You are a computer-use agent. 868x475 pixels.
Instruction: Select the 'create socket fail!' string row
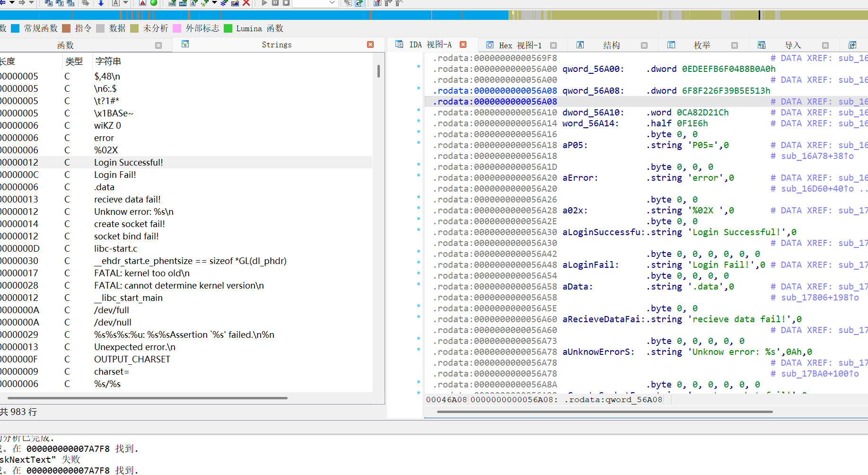click(x=186, y=224)
